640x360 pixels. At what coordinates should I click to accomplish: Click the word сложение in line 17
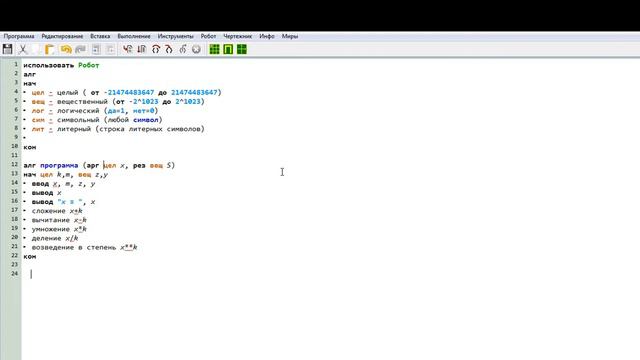pyautogui.click(x=49, y=211)
